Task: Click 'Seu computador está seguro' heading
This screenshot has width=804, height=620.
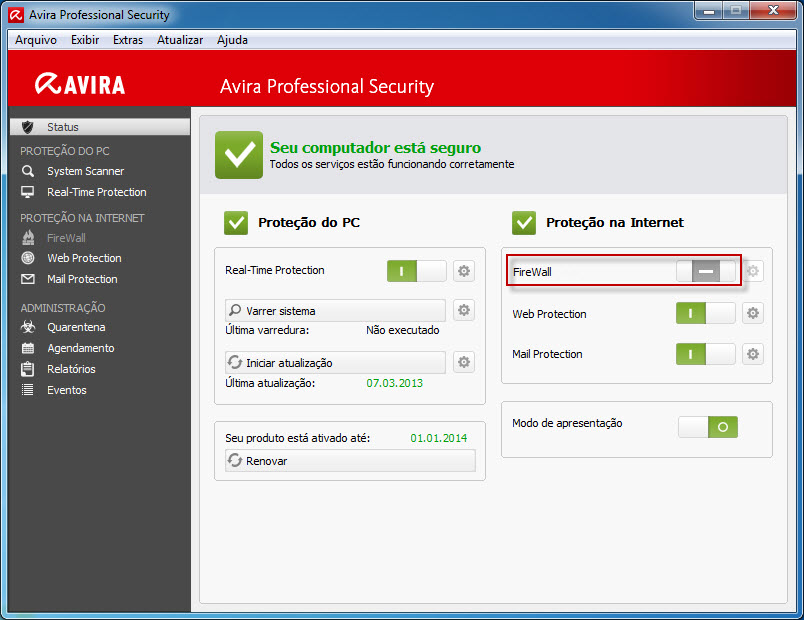Action: (375, 148)
